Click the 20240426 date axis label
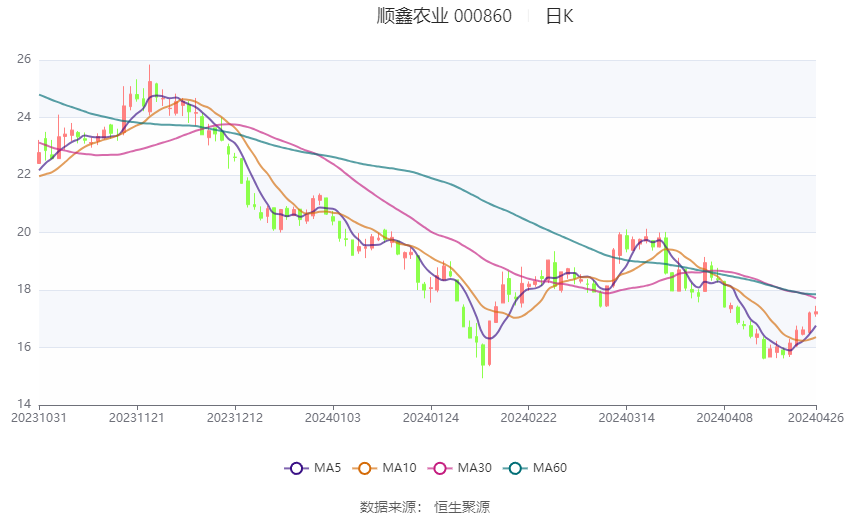This screenshot has height=517, width=850. coord(816,418)
